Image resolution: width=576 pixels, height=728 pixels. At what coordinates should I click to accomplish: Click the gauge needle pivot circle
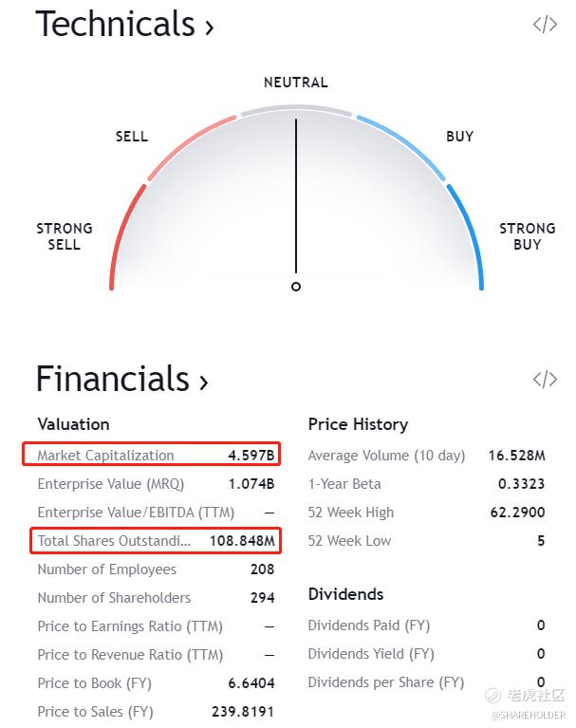click(x=296, y=287)
